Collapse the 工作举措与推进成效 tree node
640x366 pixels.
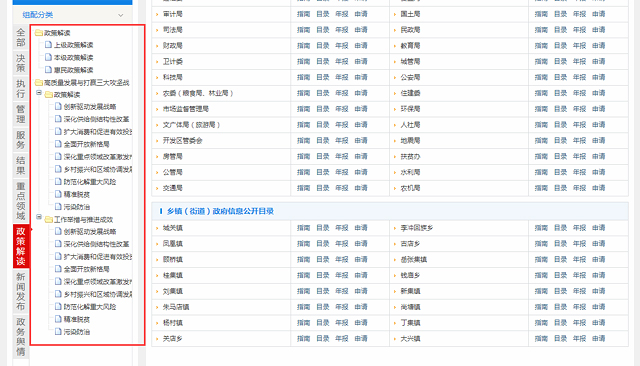pos(39,217)
